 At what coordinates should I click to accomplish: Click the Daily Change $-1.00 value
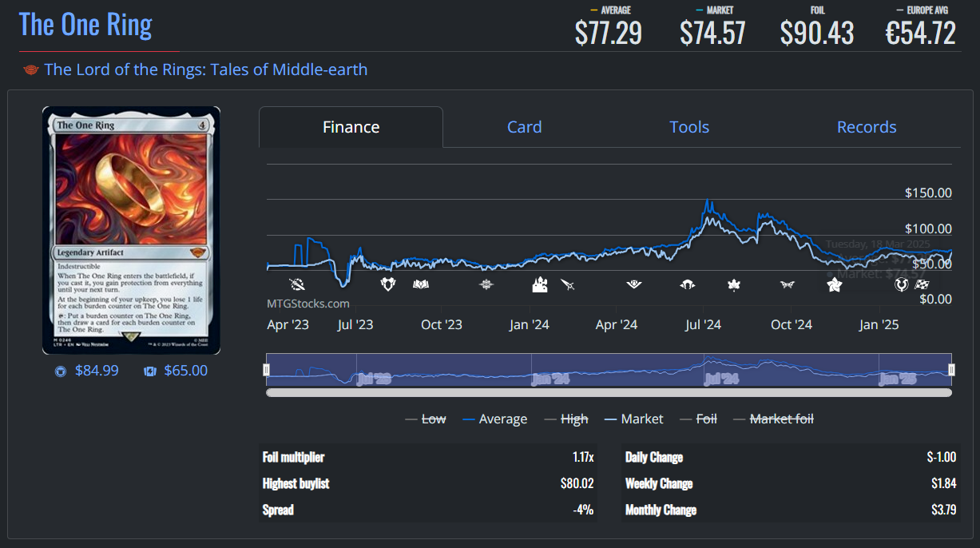coord(942,458)
